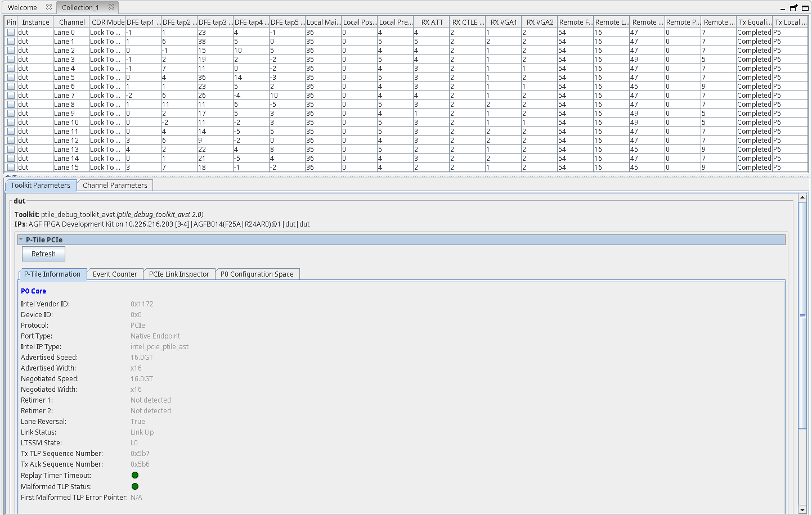Click the split pane expand-down arrow

click(14, 175)
